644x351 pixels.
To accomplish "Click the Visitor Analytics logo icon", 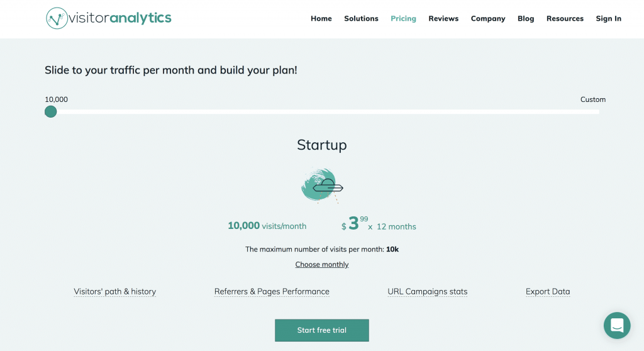I will 57,19.
